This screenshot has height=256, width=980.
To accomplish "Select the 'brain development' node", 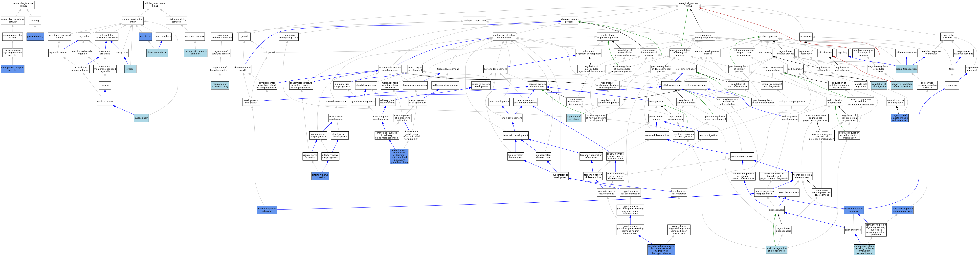I will [x=512, y=118].
